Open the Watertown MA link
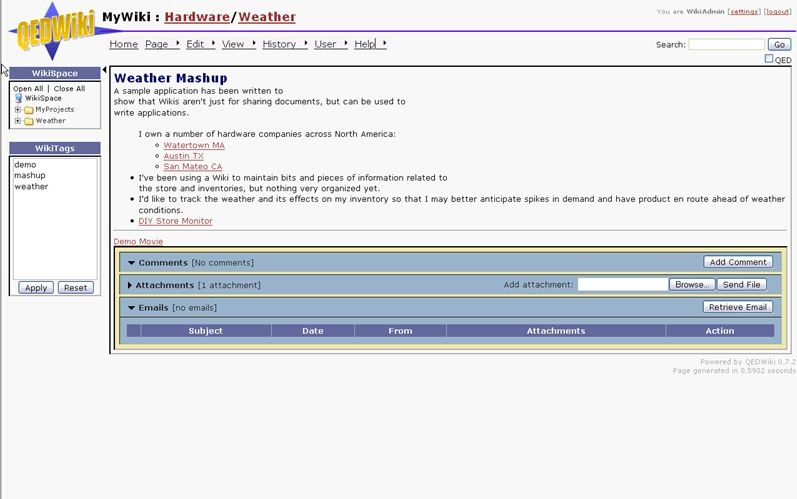Image resolution: width=797 pixels, height=499 pixels. coord(194,145)
